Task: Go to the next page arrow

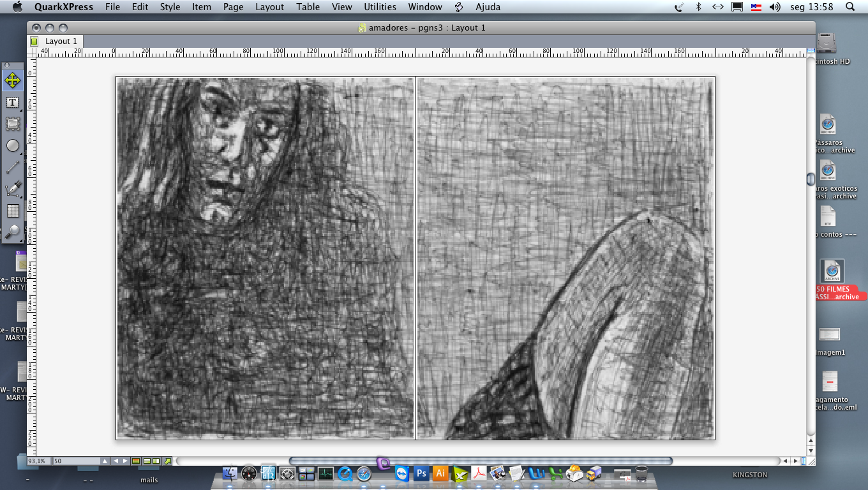Action: click(x=126, y=461)
